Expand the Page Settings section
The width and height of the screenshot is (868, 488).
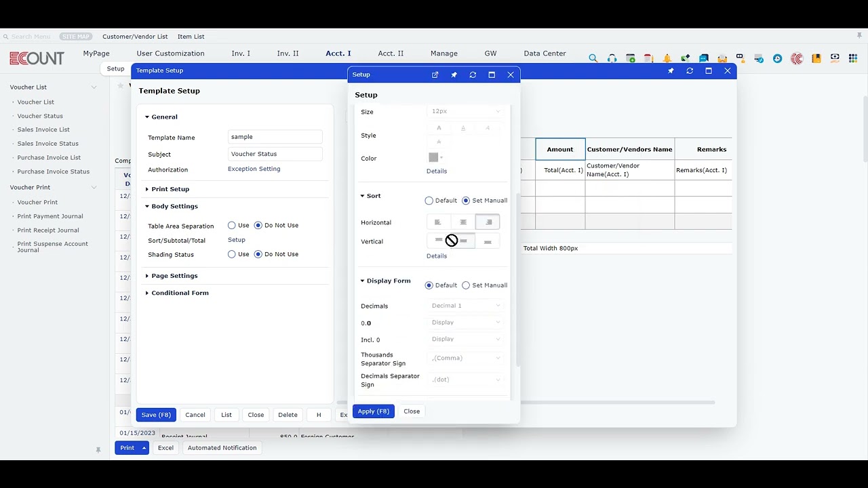171,276
